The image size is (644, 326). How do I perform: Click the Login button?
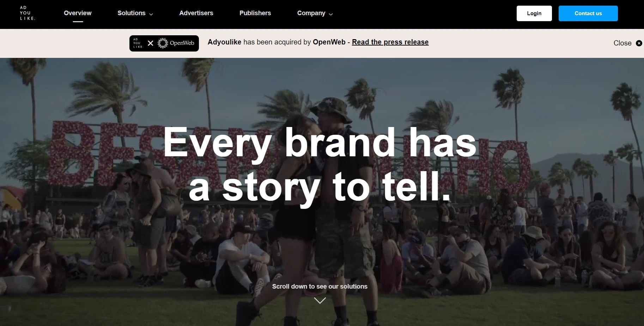[x=534, y=13]
